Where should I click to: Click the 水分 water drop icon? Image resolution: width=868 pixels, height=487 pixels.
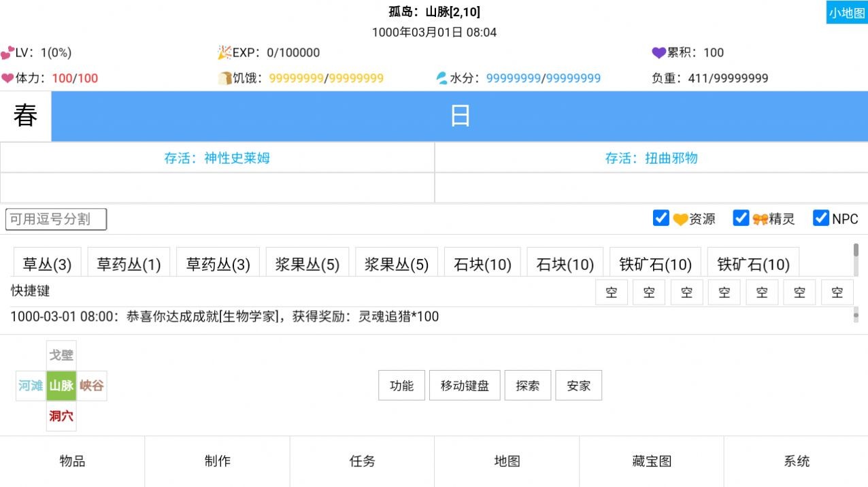pyautogui.click(x=441, y=78)
